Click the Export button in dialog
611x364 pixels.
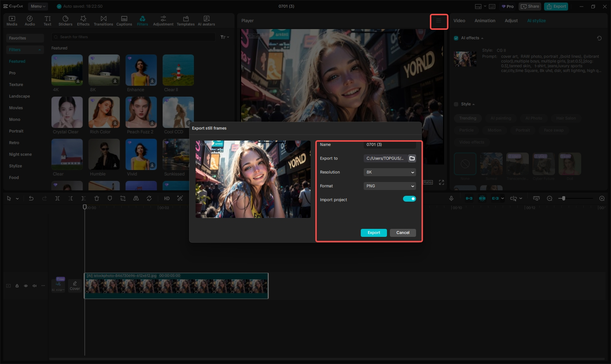pyautogui.click(x=374, y=233)
